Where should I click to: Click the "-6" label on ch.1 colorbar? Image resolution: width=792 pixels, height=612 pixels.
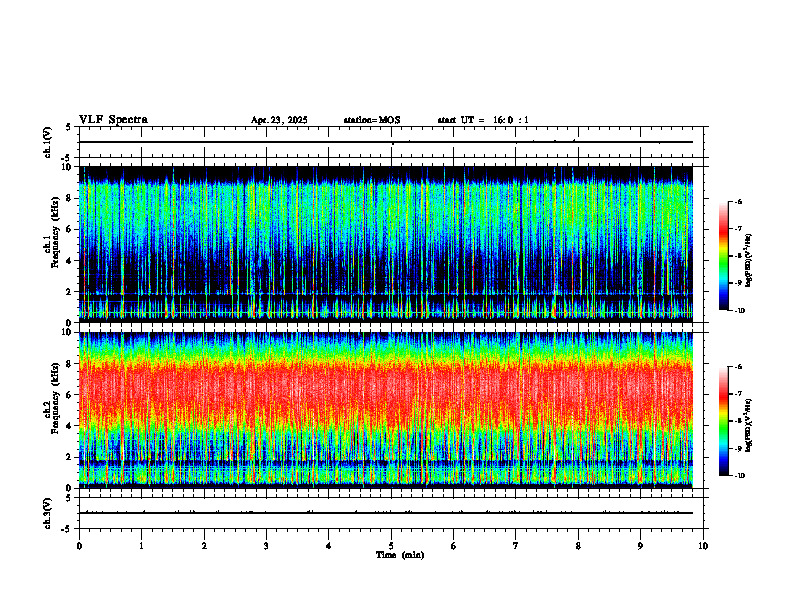739,202
